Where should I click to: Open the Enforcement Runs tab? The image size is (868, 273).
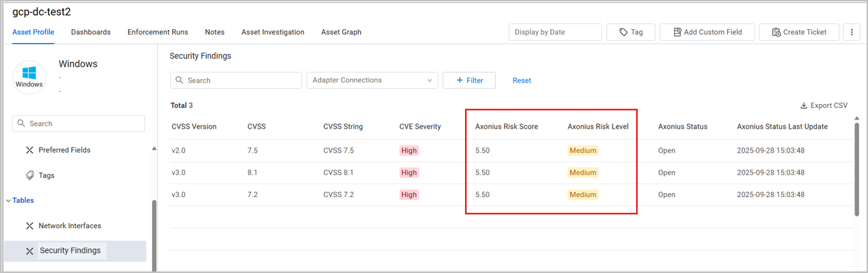point(158,32)
